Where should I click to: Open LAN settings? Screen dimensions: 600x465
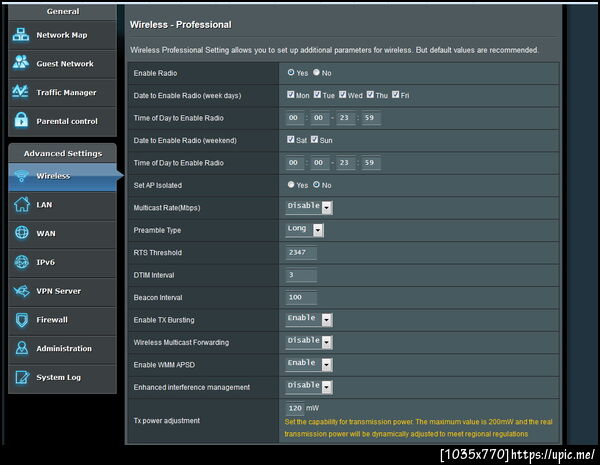(x=62, y=205)
